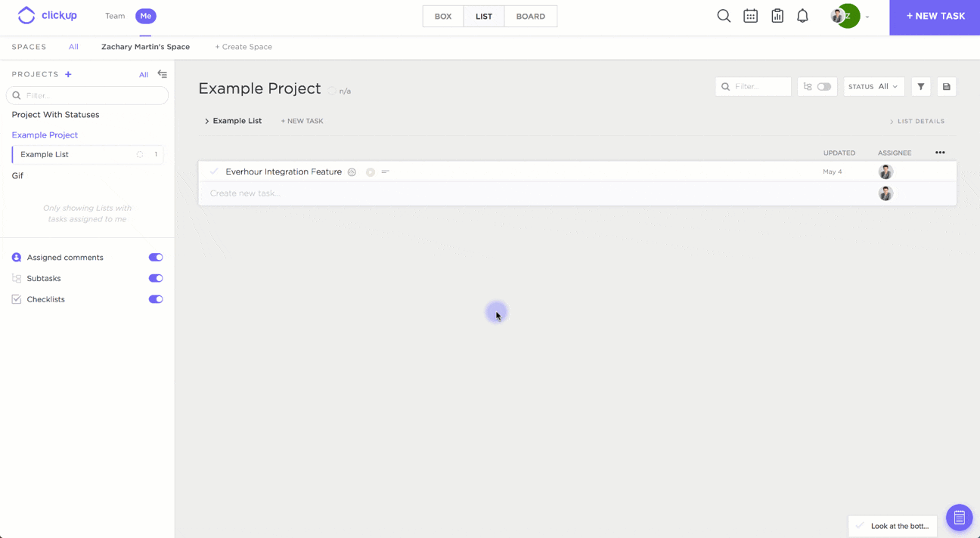
Task: Open description lines icon on Everhour task
Action: coord(386,172)
